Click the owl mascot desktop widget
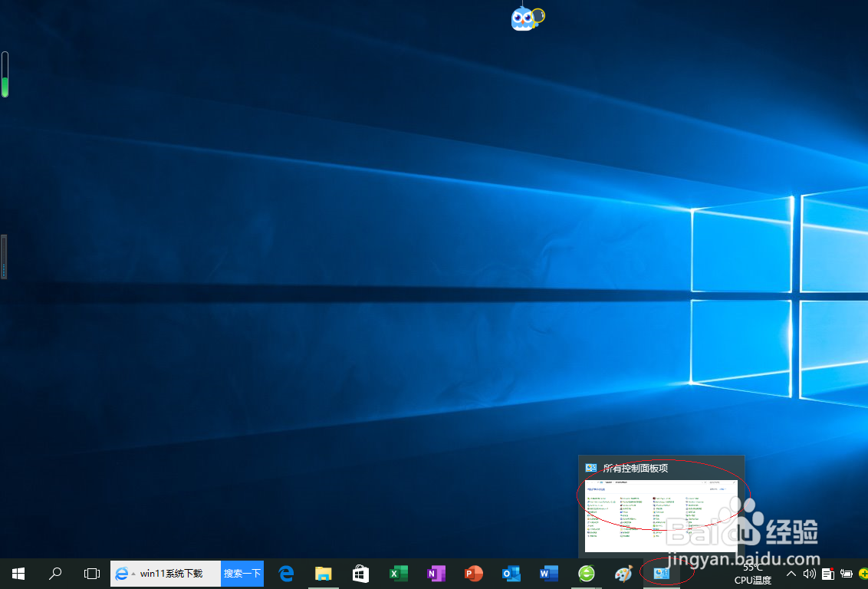 [x=528, y=18]
